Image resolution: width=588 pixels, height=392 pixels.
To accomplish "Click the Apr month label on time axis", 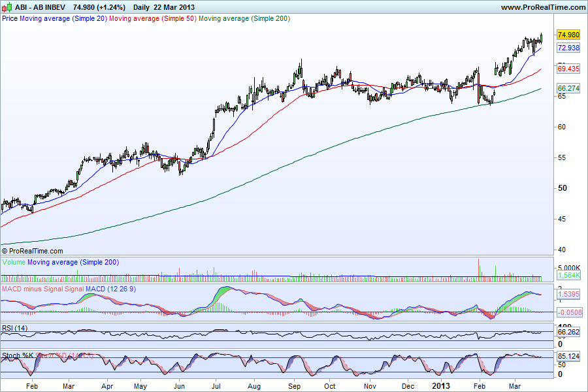I will pos(107,386).
